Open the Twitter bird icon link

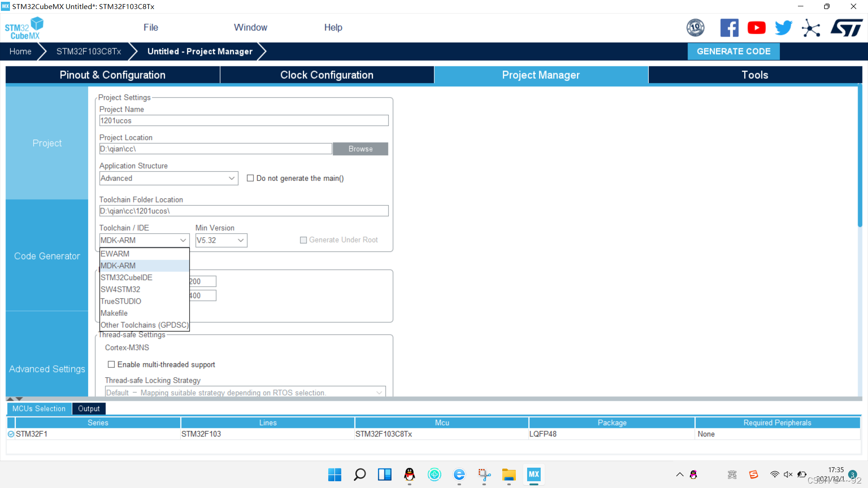point(783,28)
